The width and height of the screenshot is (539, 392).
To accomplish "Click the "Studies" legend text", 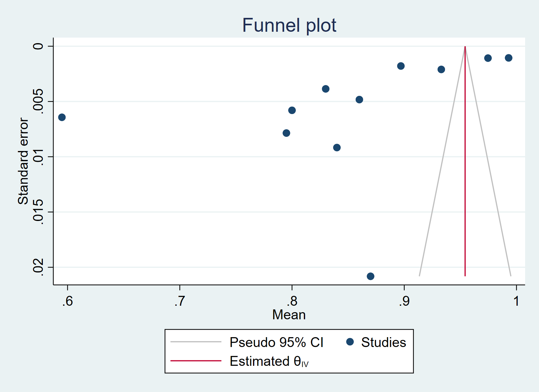I will (383, 342).
